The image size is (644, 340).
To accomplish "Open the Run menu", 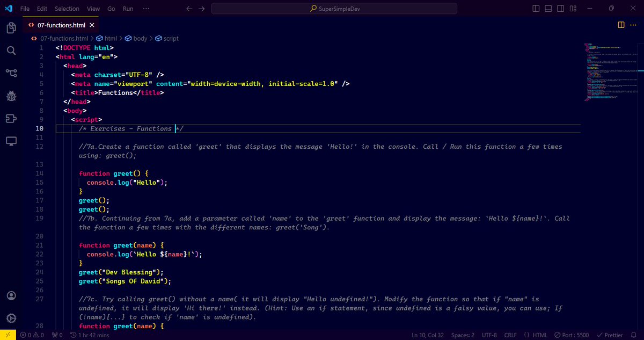I will click(128, 9).
